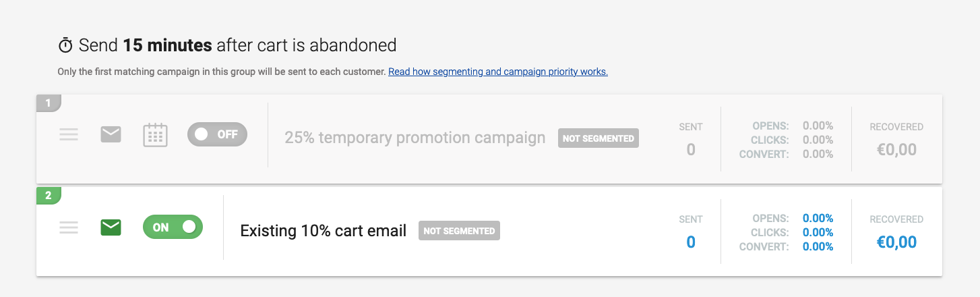Turn off the Existing 10% cart email toggle
980x297 pixels.
[x=173, y=227]
